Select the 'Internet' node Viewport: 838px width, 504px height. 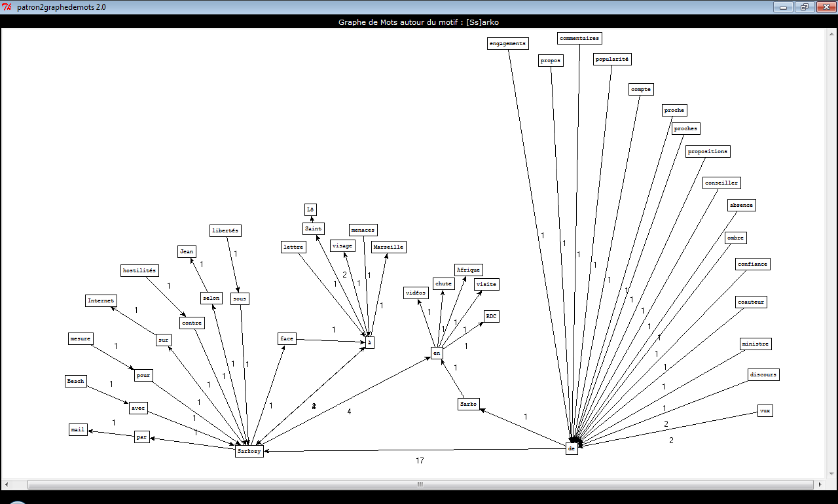pos(101,300)
